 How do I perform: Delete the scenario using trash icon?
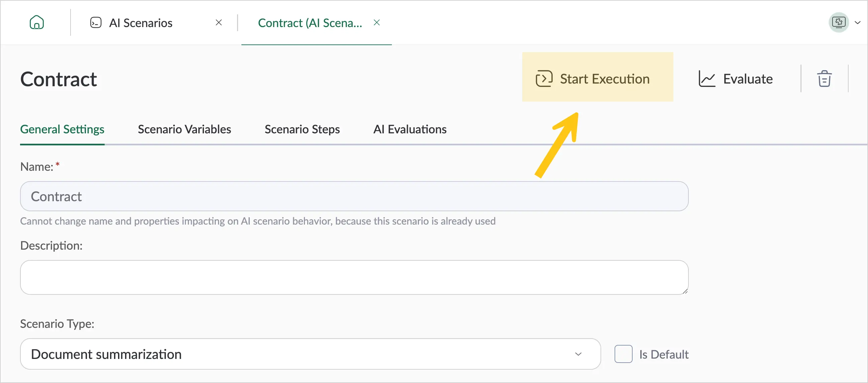(824, 79)
